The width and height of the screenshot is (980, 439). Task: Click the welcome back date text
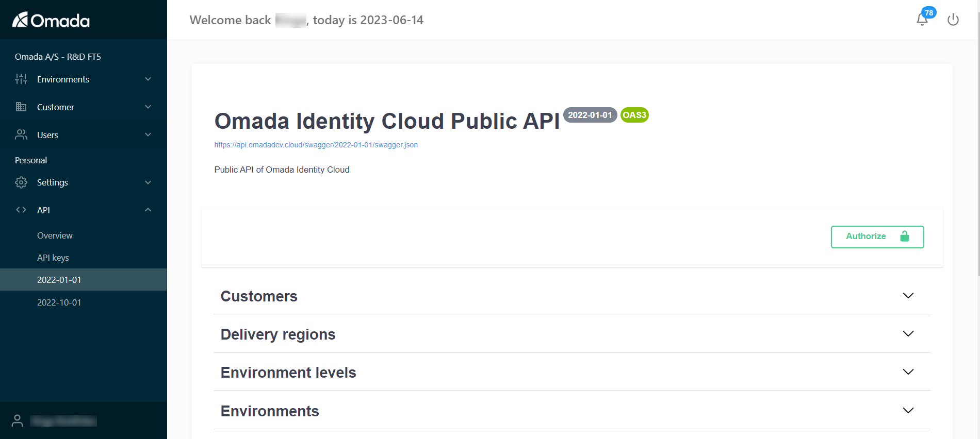[x=306, y=20]
